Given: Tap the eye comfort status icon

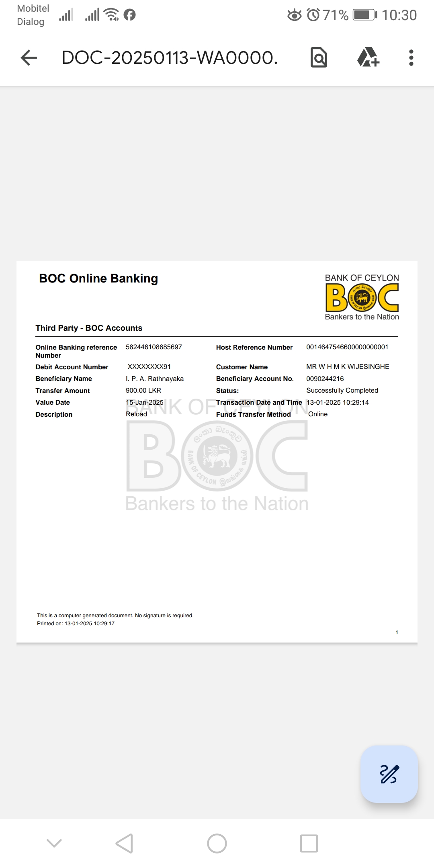Looking at the screenshot, I should pos(294,15).
